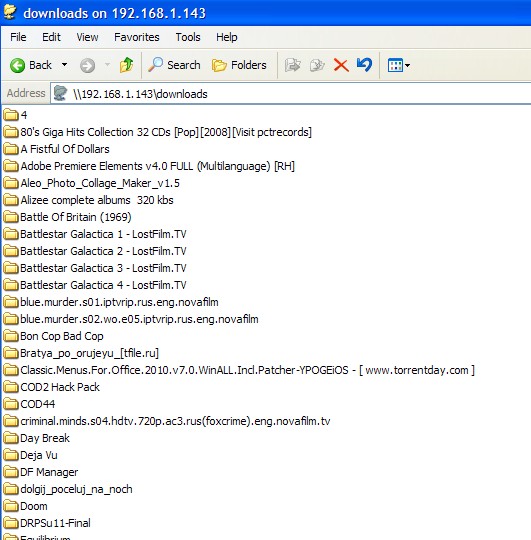Click the Move To toolbar icon

tap(293, 65)
